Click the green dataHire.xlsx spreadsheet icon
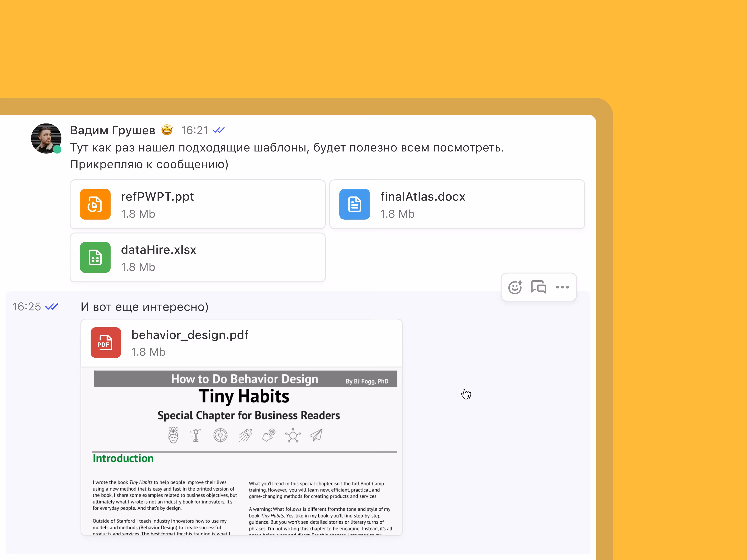 pos(95,257)
